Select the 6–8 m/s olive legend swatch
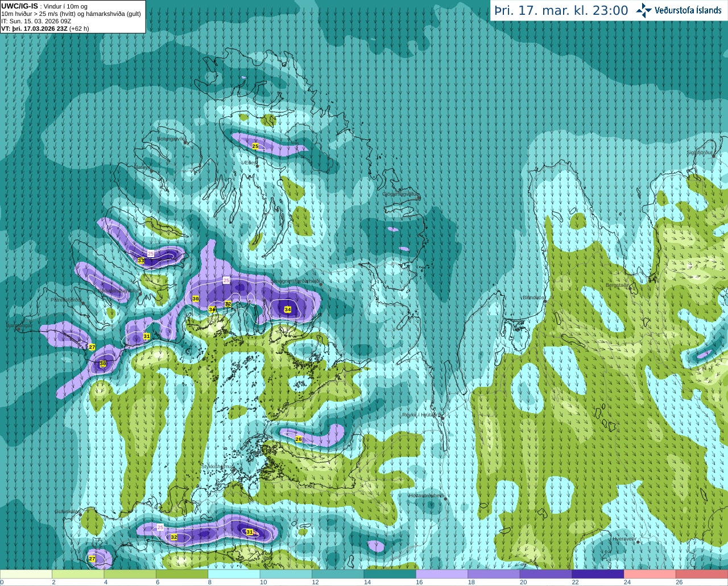The image size is (728, 586). (x=182, y=574)
